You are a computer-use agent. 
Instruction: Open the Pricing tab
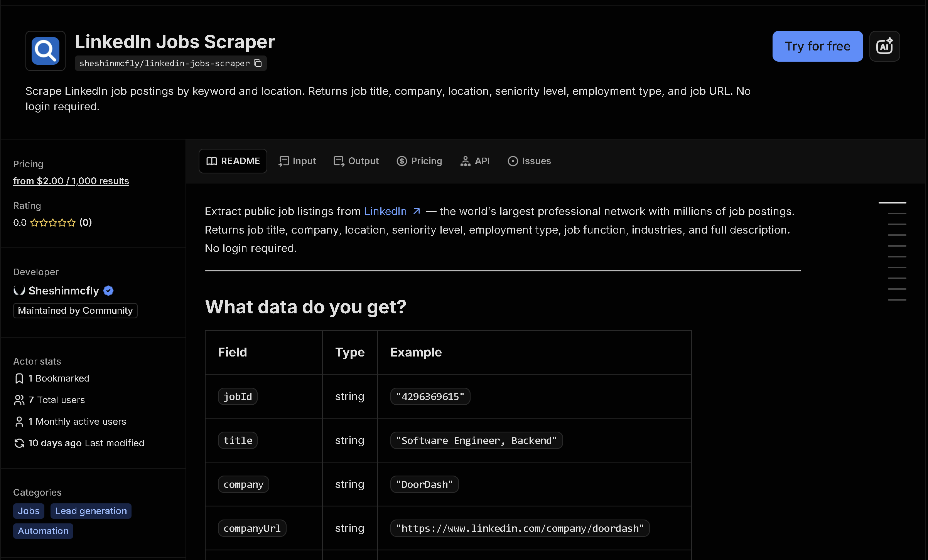pyautogui.click(x=419, y=161)
